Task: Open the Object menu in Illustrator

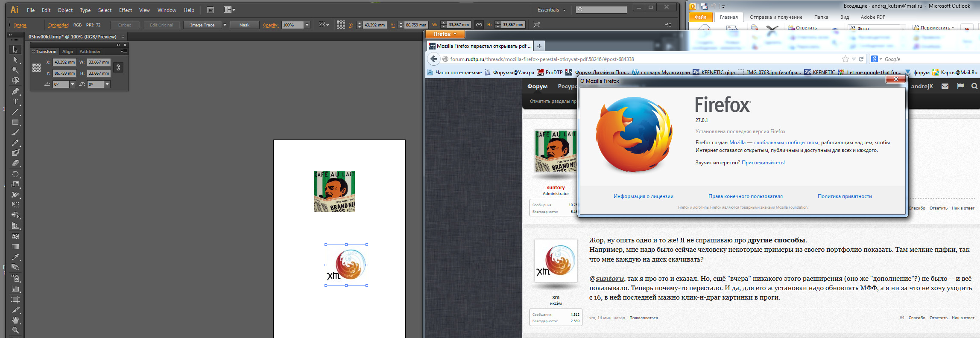Action: (x=65, y=10)
